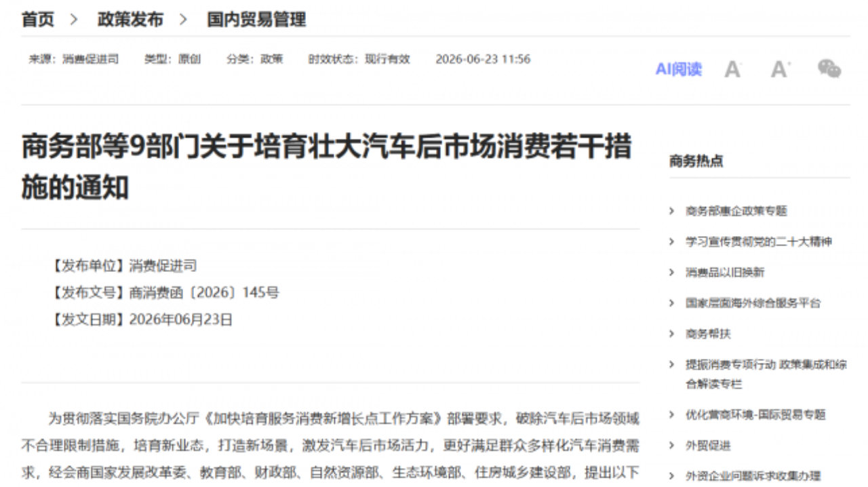This screenshot has height=487, width=868.
Task: Click the 【发文日期】2026年06月23日 line
Action: click(x=141, y=319)
